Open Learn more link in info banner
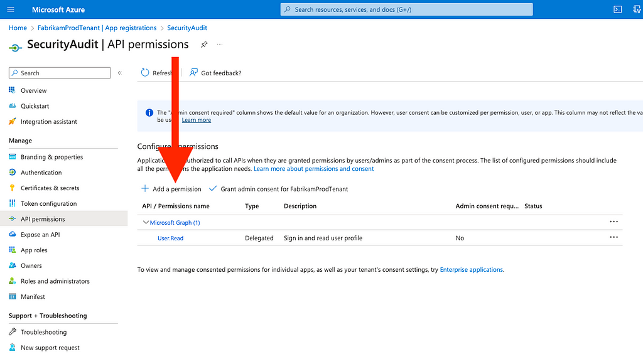643x364 pixels. point(197,120)
